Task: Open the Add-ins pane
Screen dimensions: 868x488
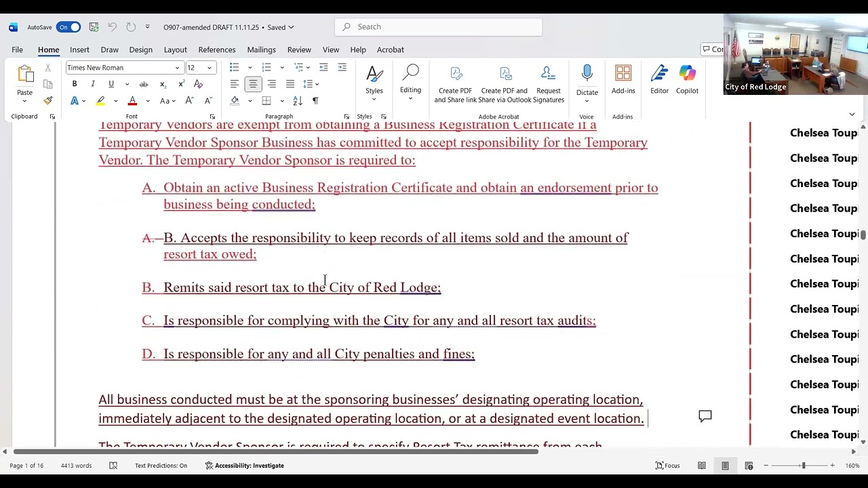Action: (623, 80)
